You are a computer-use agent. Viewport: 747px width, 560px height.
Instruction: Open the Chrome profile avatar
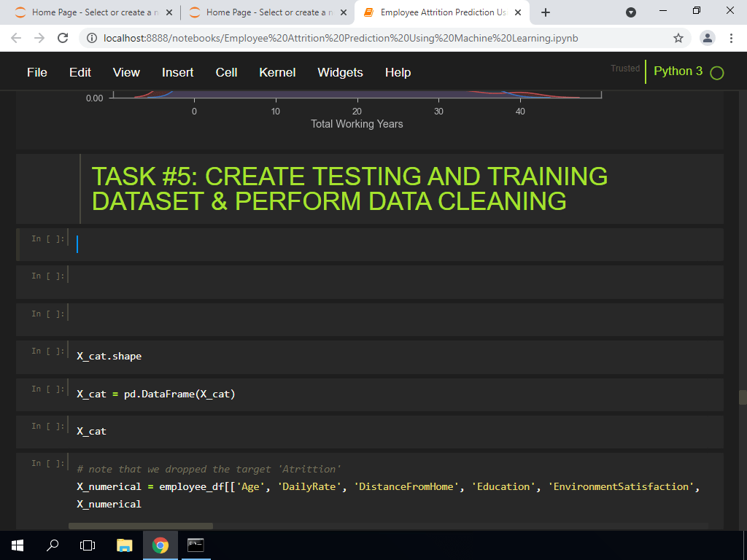pyautogui.click(x=708, y=38)
